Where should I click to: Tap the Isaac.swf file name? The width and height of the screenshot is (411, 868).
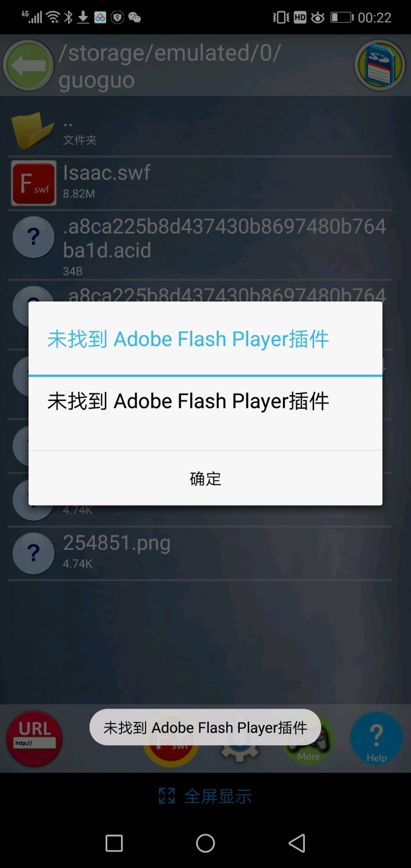click(107, 172)
